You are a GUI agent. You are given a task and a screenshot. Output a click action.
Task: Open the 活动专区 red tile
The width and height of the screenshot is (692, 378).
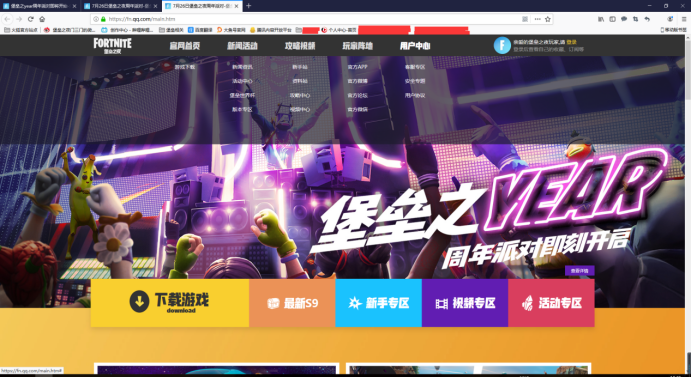(552, 303)
